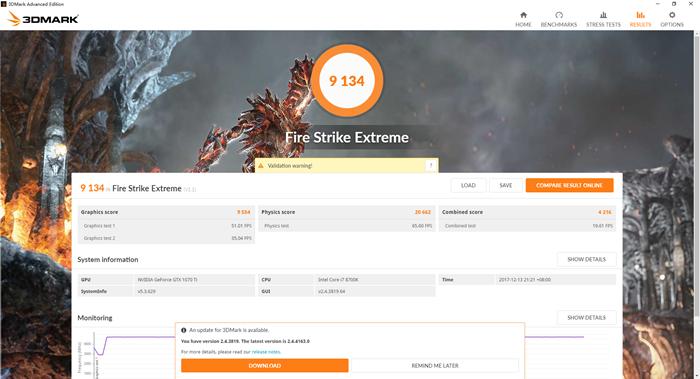Minimize the 3DMark window
The image size is (700, 379).
(x=658, y=4)
